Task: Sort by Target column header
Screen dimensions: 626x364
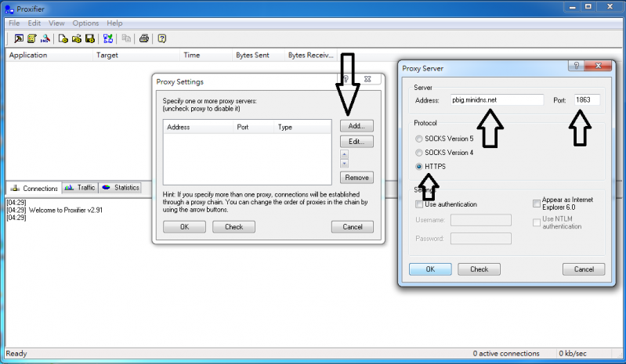Action: click(136, 55)
